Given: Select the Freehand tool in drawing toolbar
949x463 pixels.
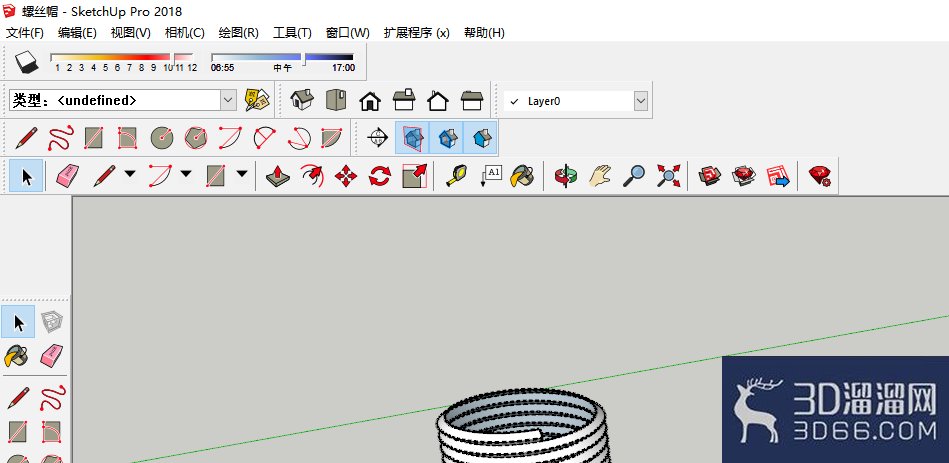Looking at the screenshot, I should pos(60,138).
